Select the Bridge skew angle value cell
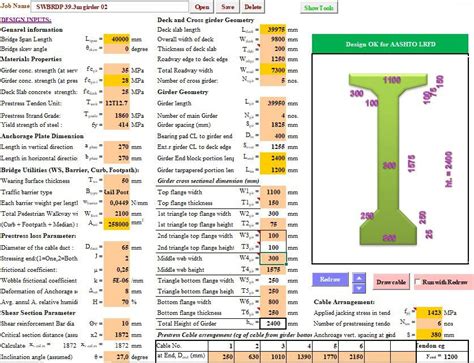The width and height of the screenshot is (474, 363). point(116,49)
